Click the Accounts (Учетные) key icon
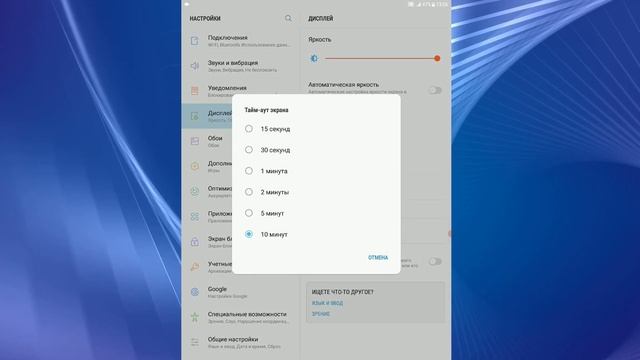This screenshot has height=360, width=640. (x=195, y=267)
